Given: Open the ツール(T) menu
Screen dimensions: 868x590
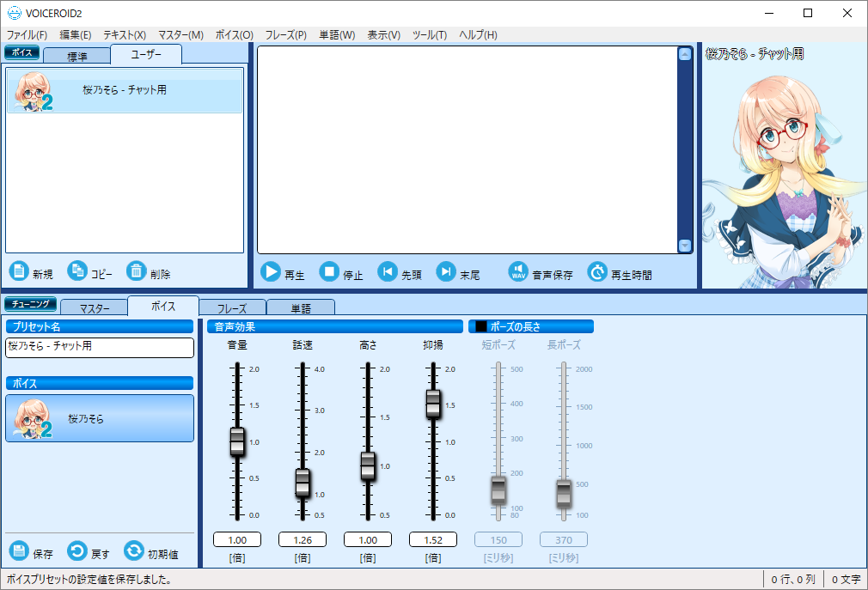Looking at the screenshot, I should pos(430,35).
